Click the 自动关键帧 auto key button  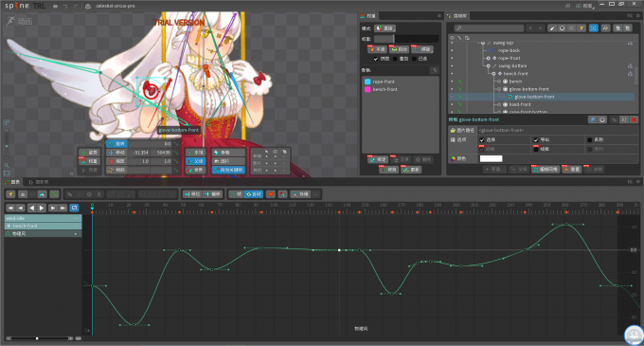pos(229,170)
